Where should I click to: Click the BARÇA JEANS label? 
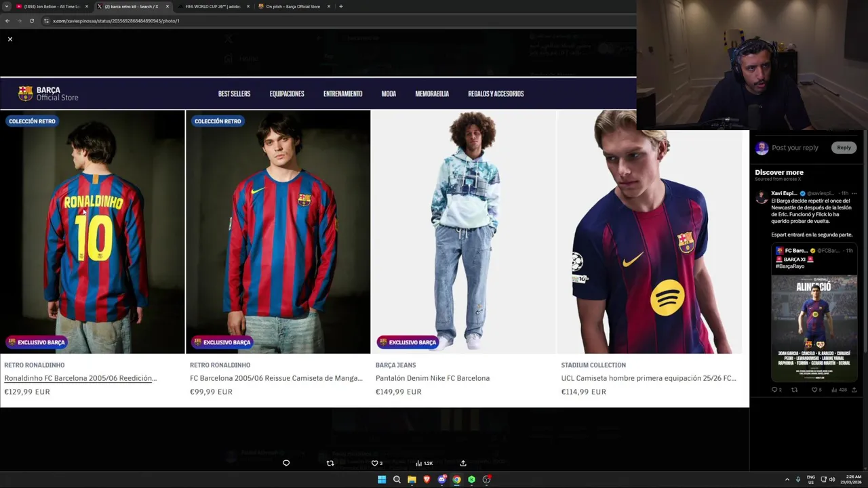396,365
